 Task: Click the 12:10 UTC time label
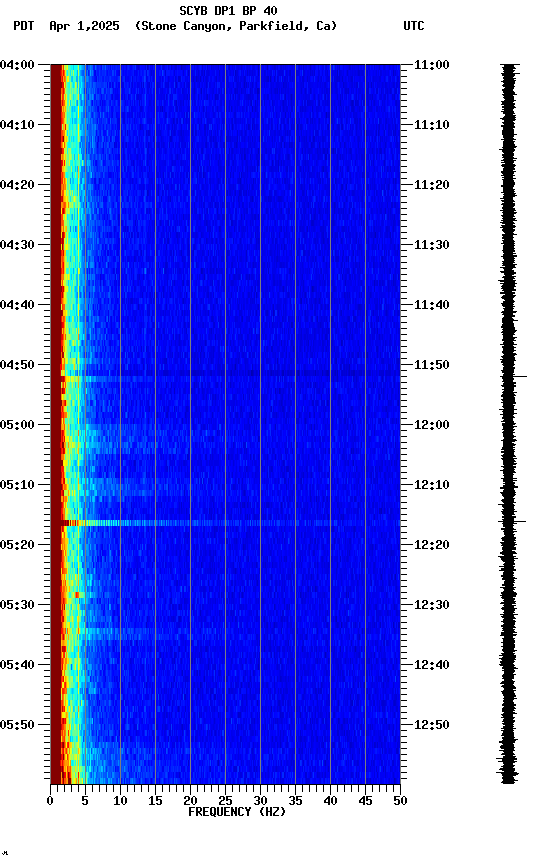(432, 485)
